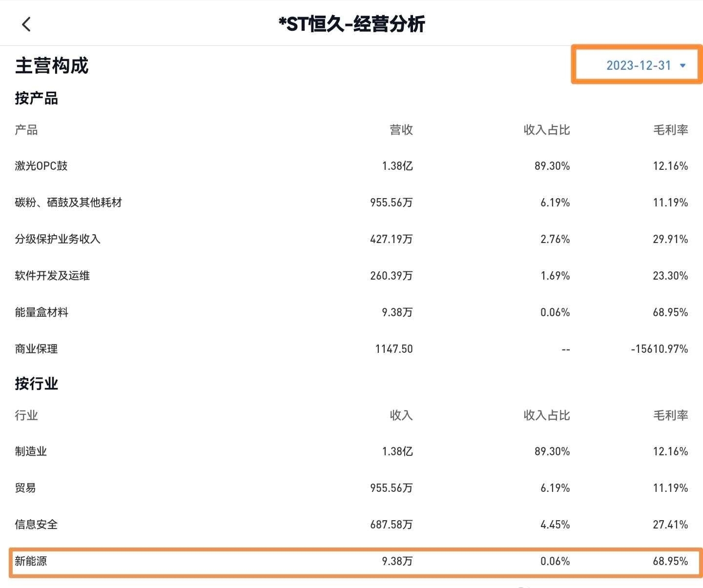Screen dimensions: 703x588
Task: Click 毛利率 header in product table
Action: (671, 130)
